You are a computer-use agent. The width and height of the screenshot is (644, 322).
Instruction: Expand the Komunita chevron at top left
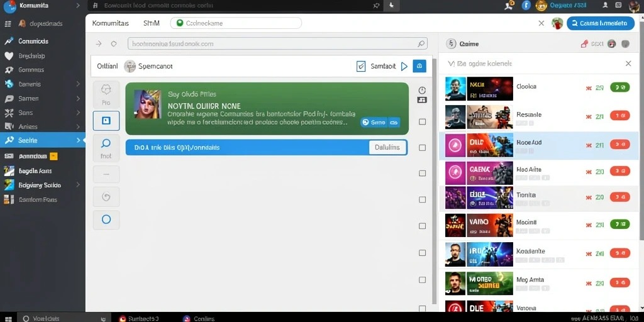(78, 6)
